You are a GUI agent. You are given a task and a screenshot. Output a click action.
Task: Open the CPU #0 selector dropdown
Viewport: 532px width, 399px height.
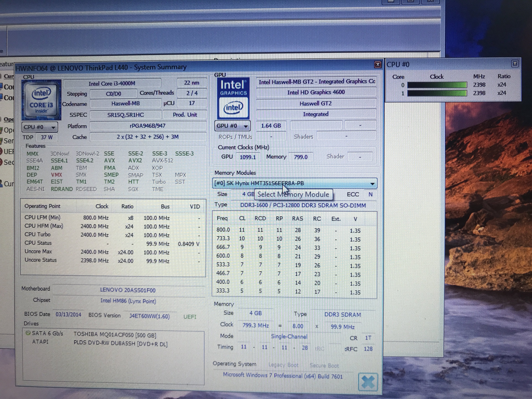click(40, 127)
